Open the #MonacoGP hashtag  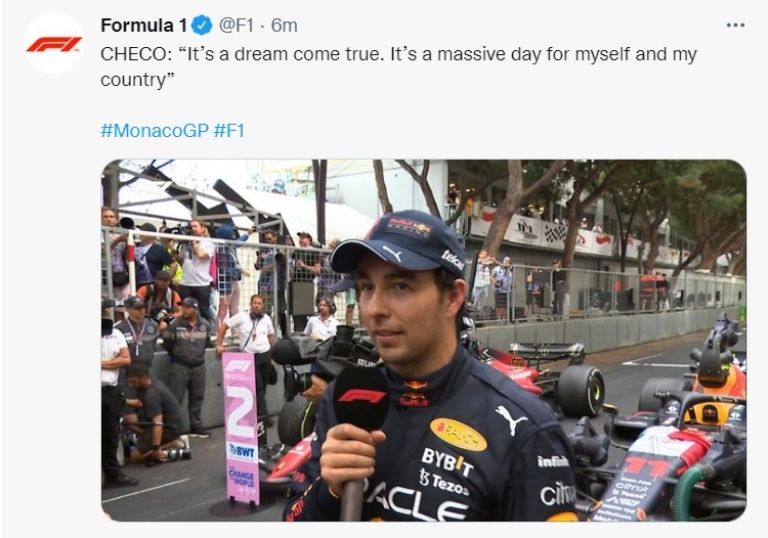[154, 131]
